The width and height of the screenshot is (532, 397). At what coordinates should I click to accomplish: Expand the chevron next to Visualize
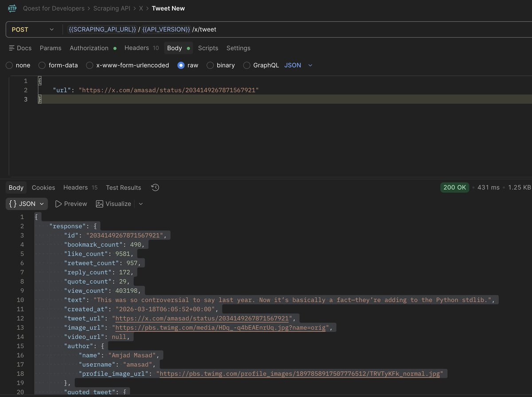141,204
